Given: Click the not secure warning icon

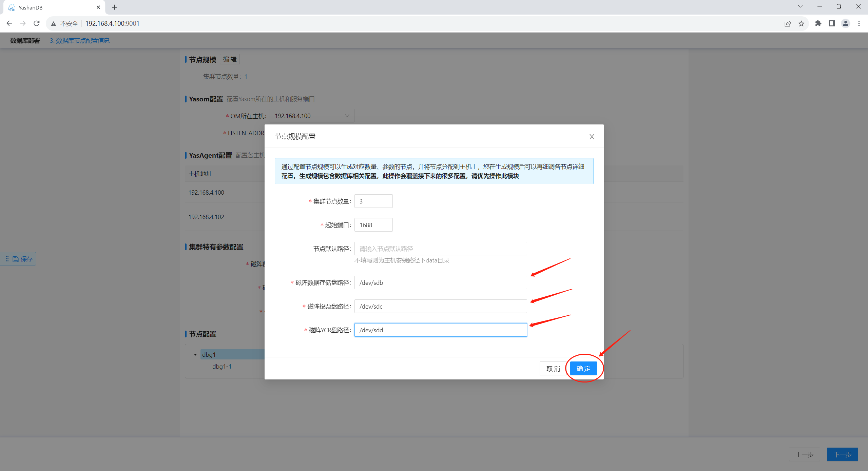Looking at the screenshot, I should click(54, 23).
